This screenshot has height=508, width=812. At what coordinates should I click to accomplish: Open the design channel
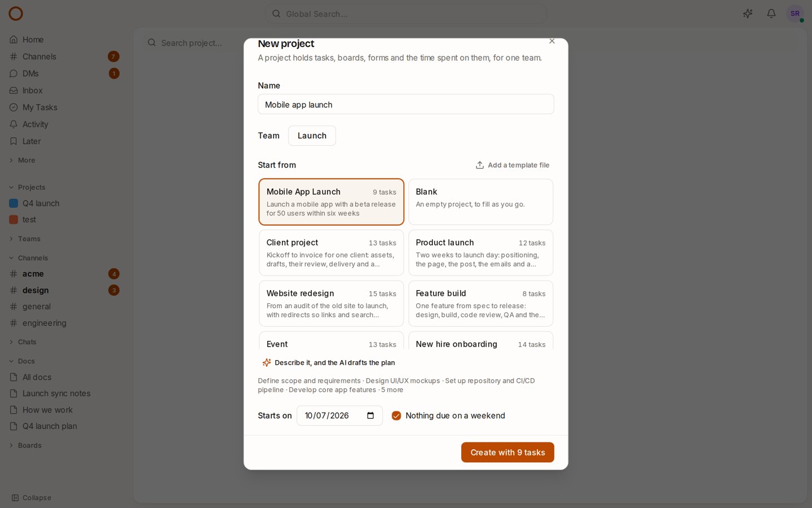coord(65,290)
